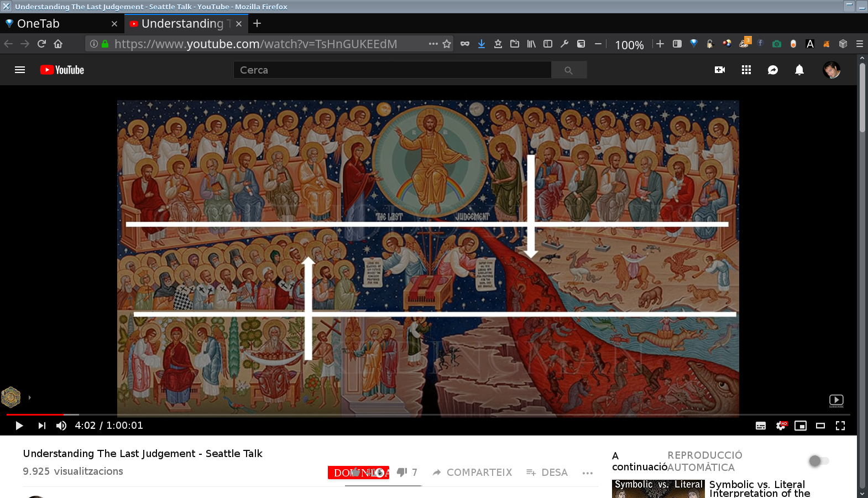
Task: Go to YouTube home logo
Action: point(62,70)
